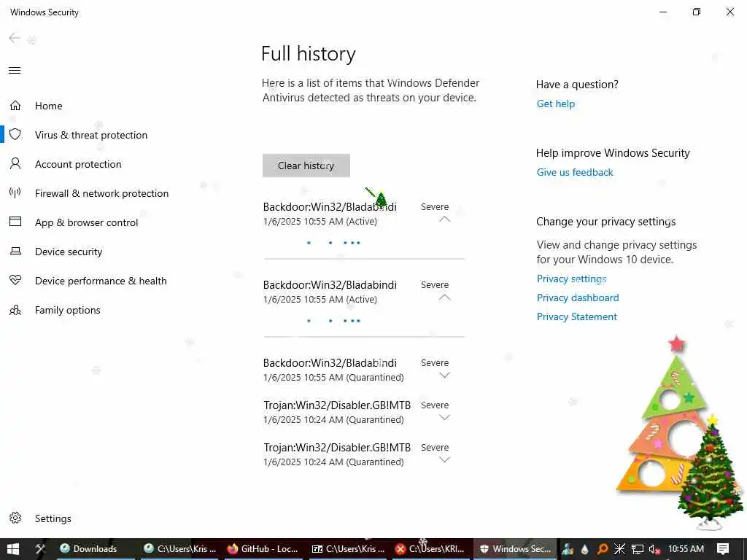This screenshot has width=747, height=560.
Task: Click the person icon for Account protection
Action: coord(15,164)
